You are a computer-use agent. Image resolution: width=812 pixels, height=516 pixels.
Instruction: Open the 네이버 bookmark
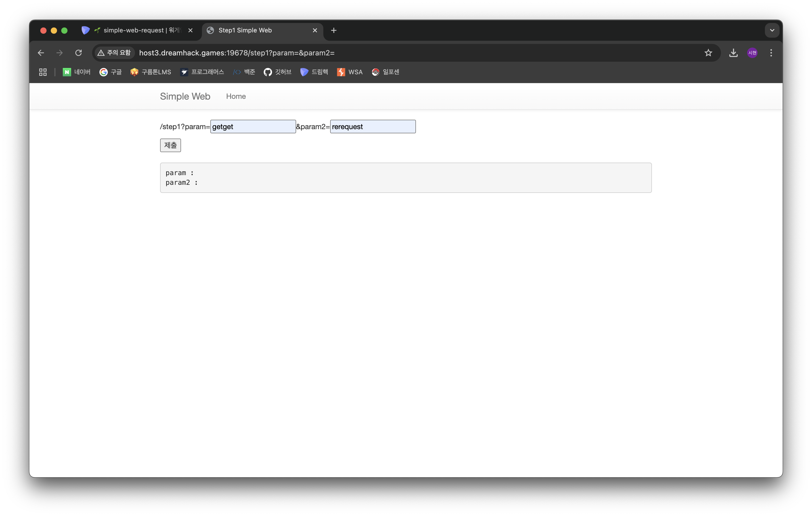(x=77, y=72)
